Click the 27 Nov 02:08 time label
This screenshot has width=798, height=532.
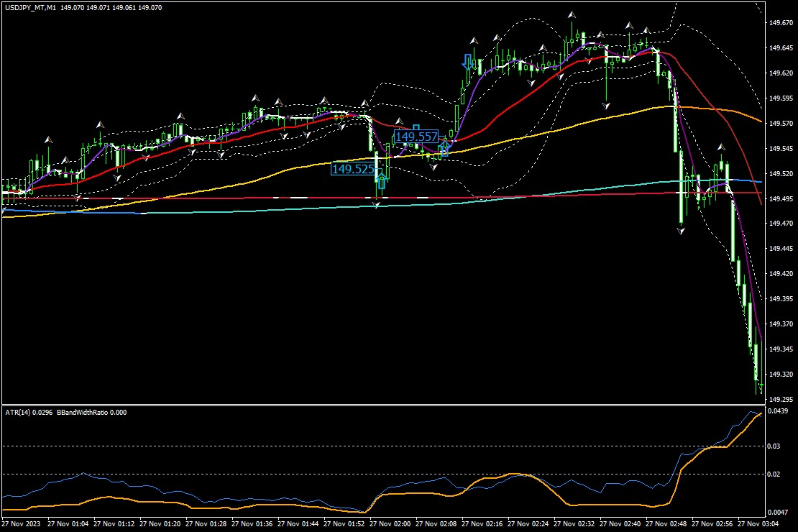(436, 524)
